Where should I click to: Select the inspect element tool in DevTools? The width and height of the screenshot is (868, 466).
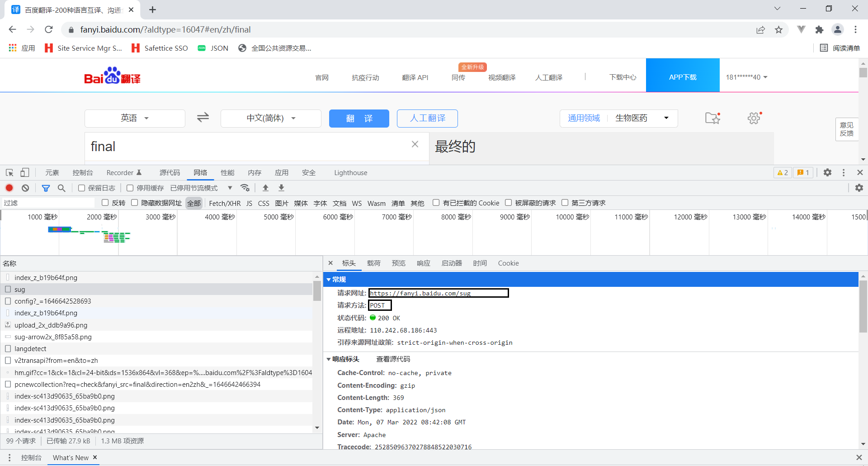pyautogui.click(x=9, y=172)
